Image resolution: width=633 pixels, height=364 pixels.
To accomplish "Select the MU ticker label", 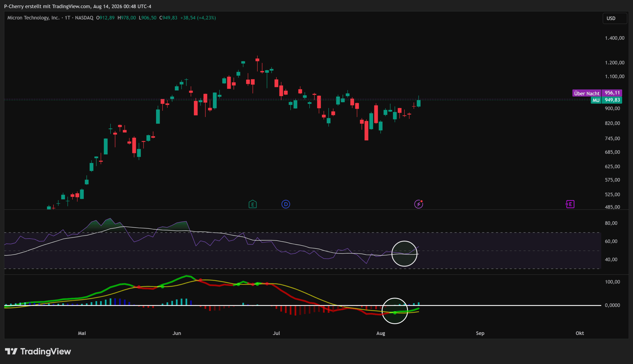I will point(596,100).
